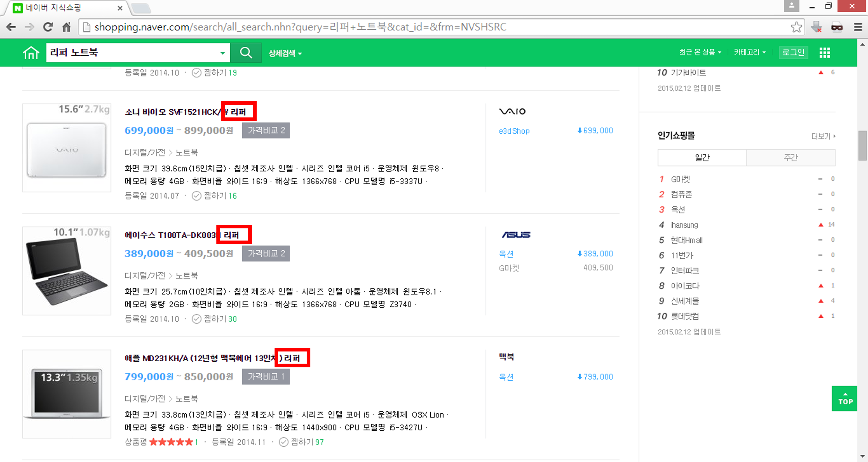Click the glasses extension icon in toolbar
This screenshot has height=462, width=868.
click(x=837, y=27)
